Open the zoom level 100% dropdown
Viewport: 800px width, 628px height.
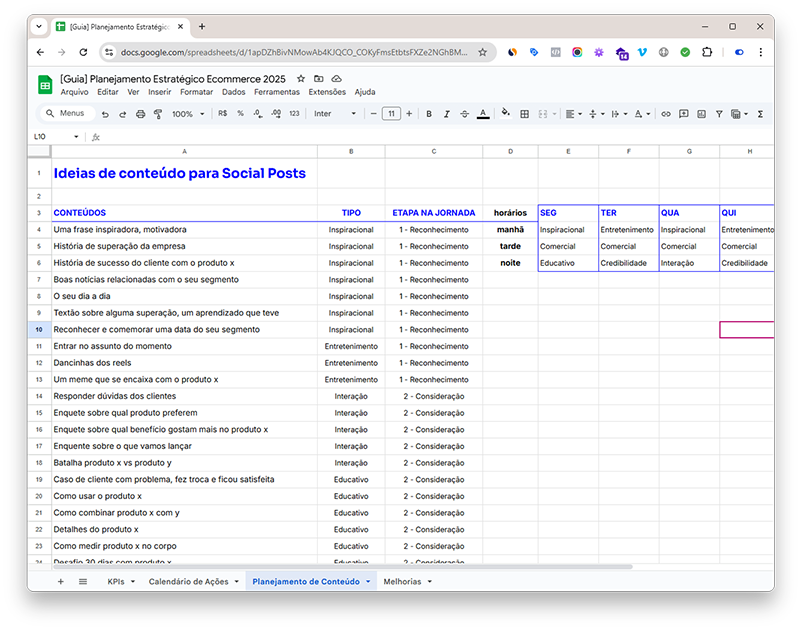[x=188, y=114]
